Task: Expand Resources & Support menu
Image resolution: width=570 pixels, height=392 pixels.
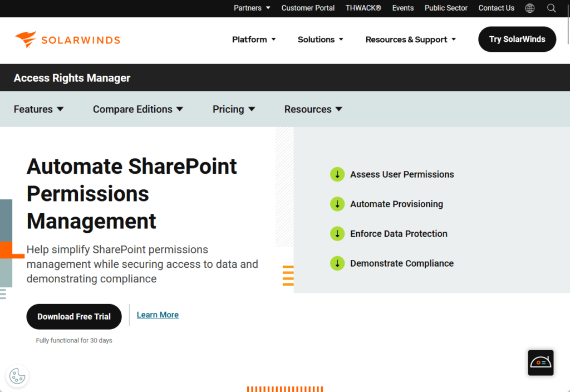Action: (x=411, y=40)
